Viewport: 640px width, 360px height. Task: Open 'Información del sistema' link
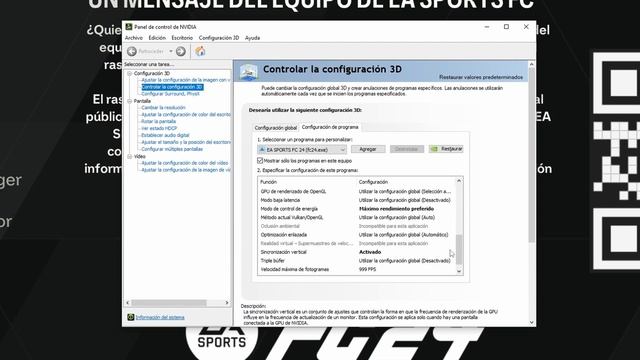[x=160, y=317]
